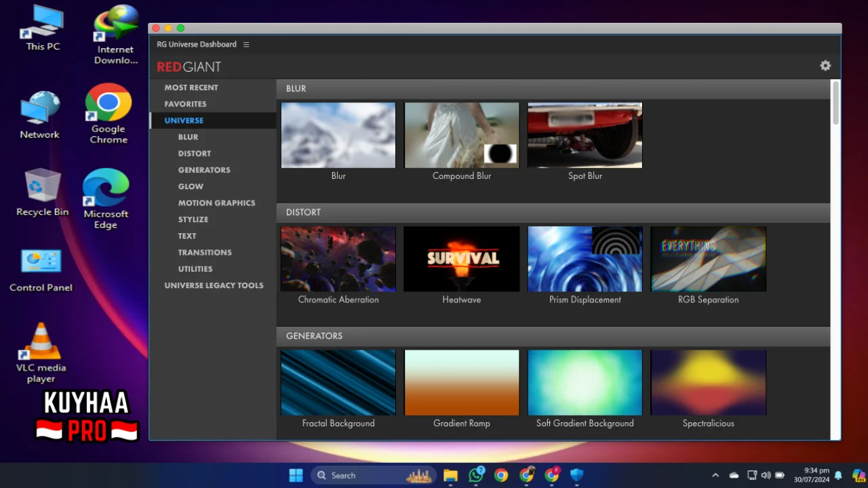Open the notifications bell
The width and height of the screenshot is (868, 488).
838,475
